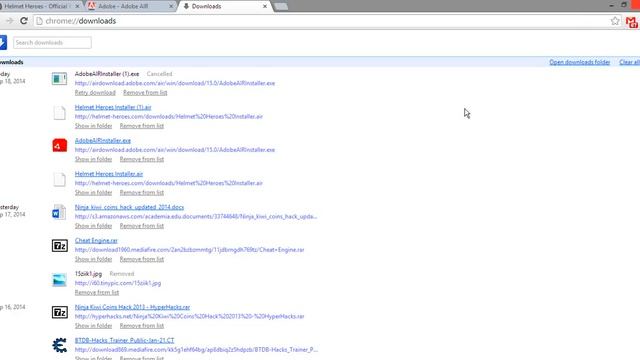The image size is (640, 360).
Task: Click the Cheat Engine icon beside BTDB-Hacks Trainer
Action: pos(60,345)
